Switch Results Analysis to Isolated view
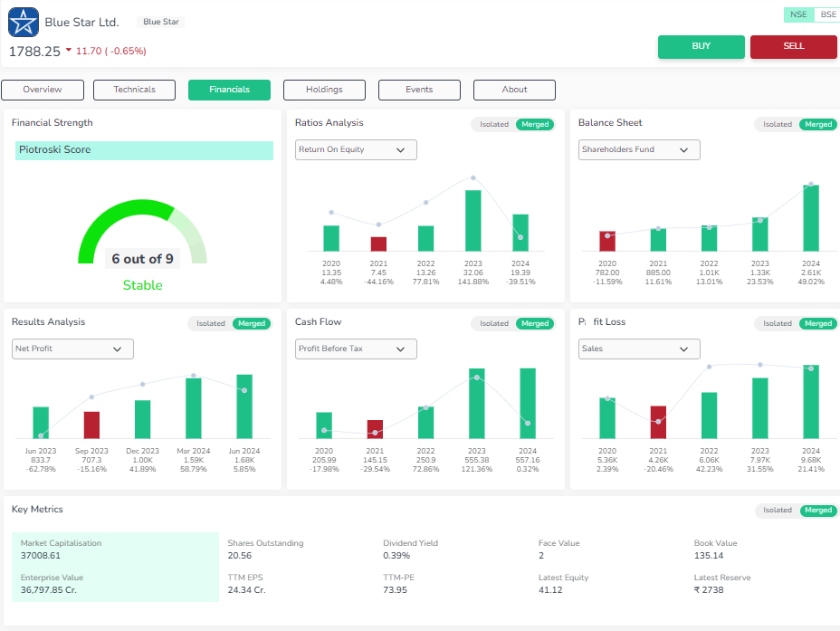Viewport: 840px width, 631px height. click(211, 323)
